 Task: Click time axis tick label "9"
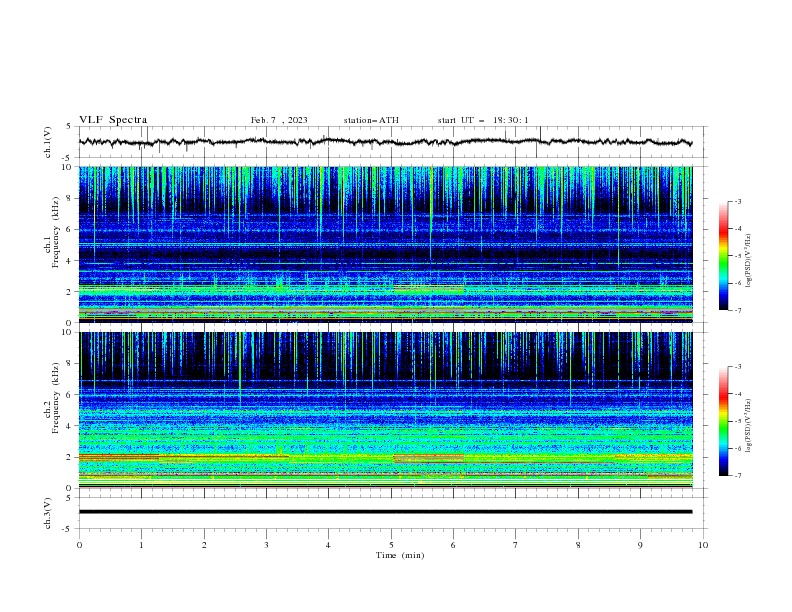click(x=640, y=545)
